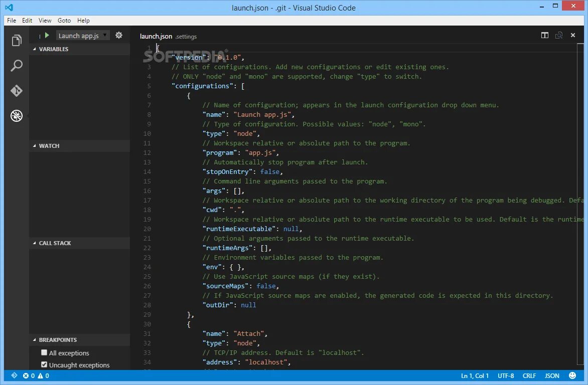Open the Goto menu
588x385 pixels.
click(x=64, y=20)
